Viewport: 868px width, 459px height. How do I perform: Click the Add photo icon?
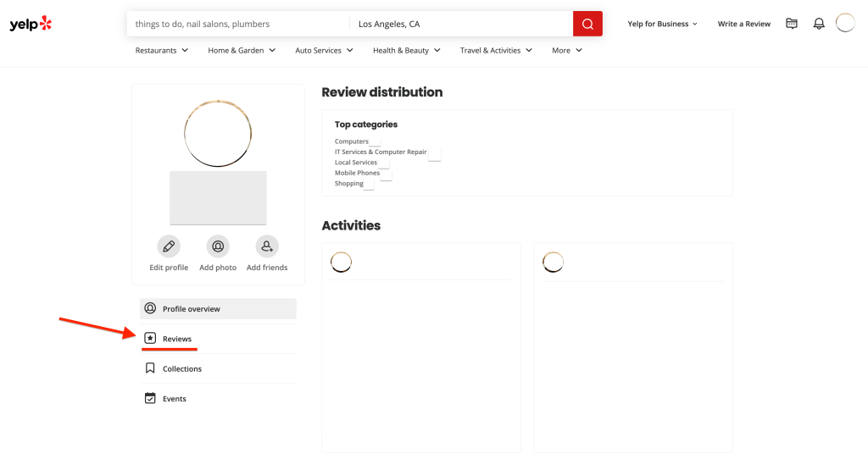pyautogui.click(x=218, y=246)
